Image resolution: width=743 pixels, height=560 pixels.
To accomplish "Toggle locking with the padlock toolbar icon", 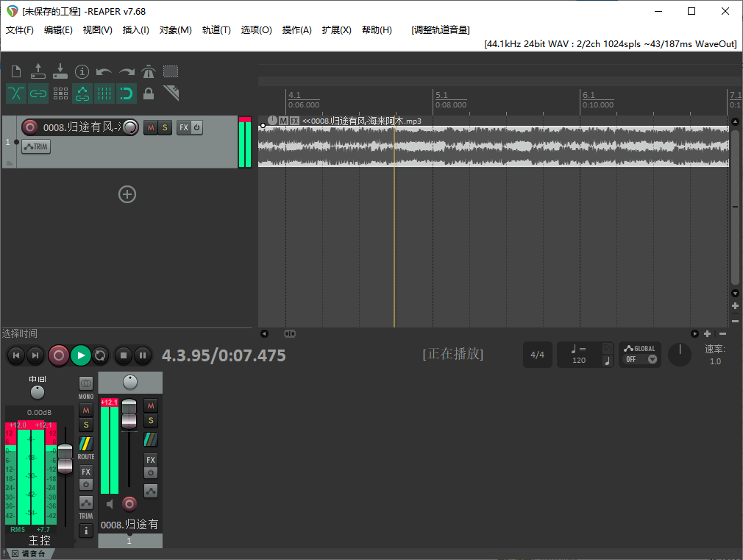I will 148,93.
